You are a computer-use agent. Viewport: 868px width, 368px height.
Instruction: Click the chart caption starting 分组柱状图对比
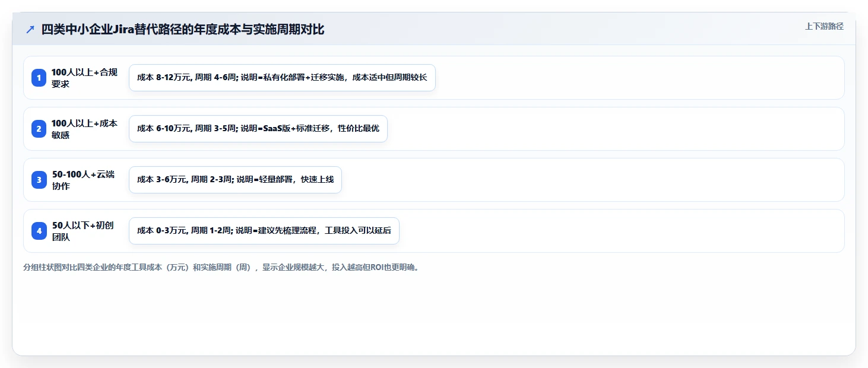221,267
